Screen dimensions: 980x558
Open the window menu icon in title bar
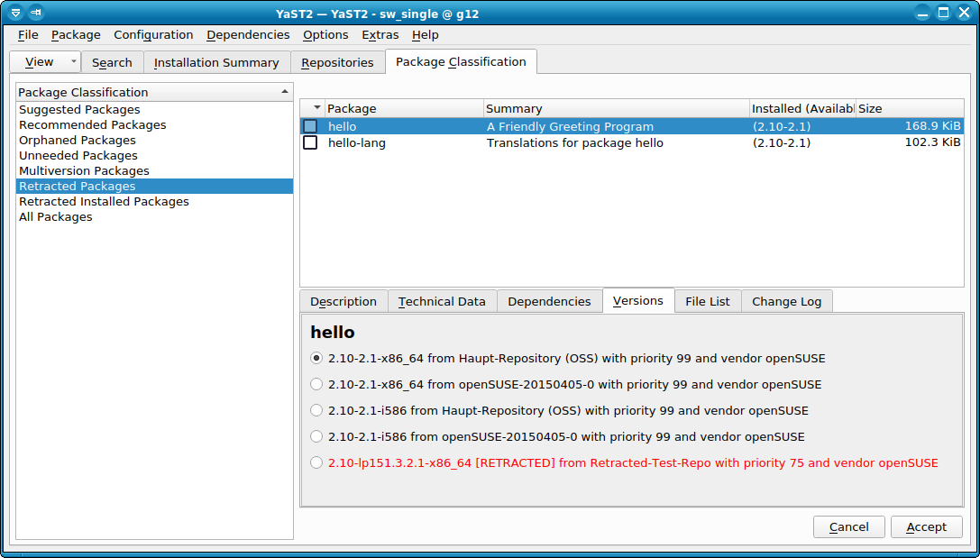pyautogui.click(x=15, y=13)
